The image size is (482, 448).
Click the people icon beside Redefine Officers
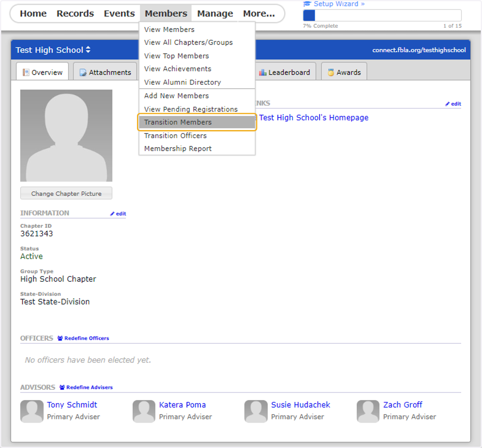pyautogui.click(x=60, y=338)
